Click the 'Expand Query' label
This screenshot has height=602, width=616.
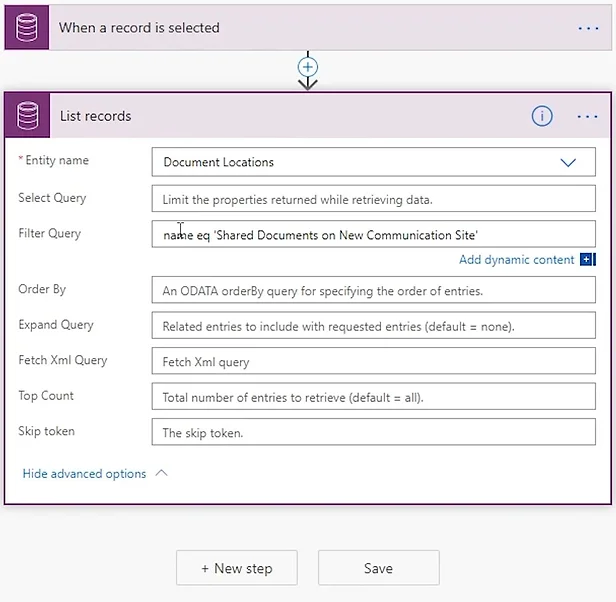point(56,325)
